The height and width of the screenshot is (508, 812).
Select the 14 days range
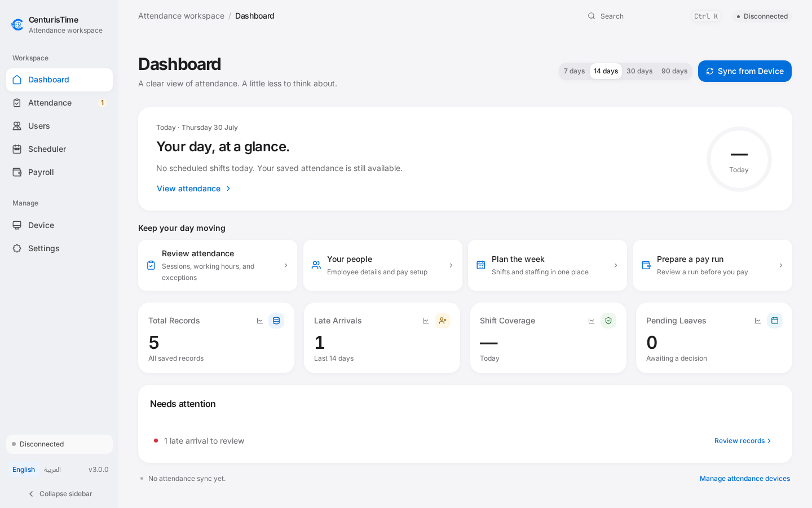(x=606, y=71)
